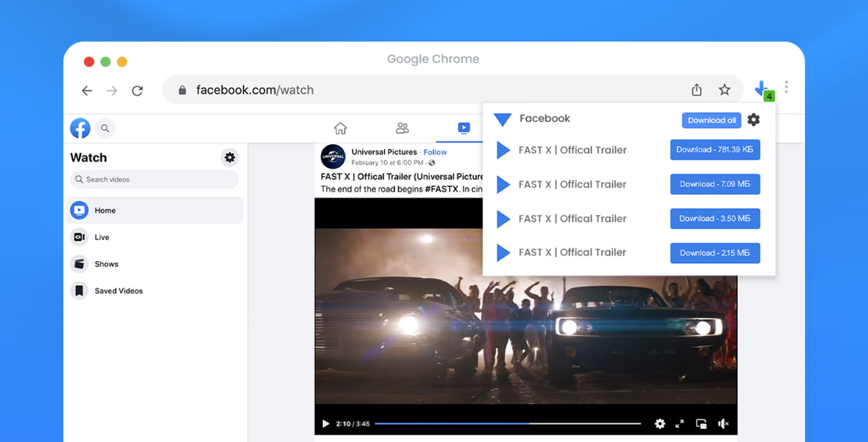Open post timestamp February 10 at 6:00 PM

click(387, 163)
